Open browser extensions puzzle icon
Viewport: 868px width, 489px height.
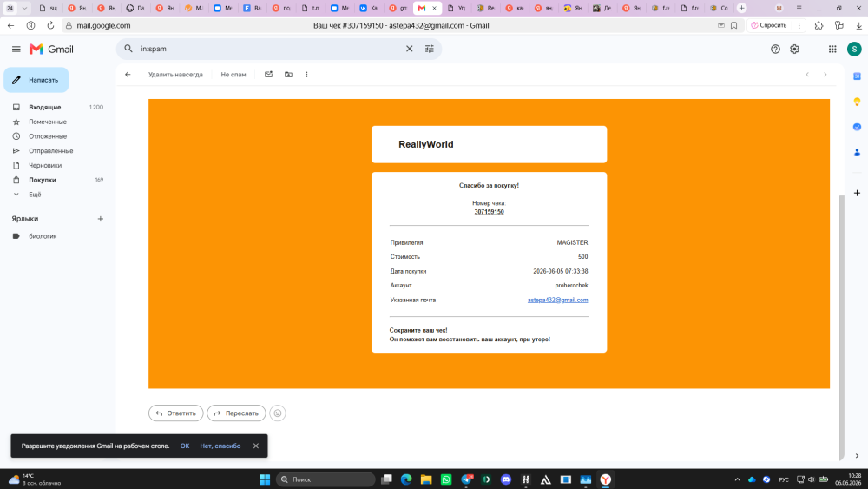point(819,25)
